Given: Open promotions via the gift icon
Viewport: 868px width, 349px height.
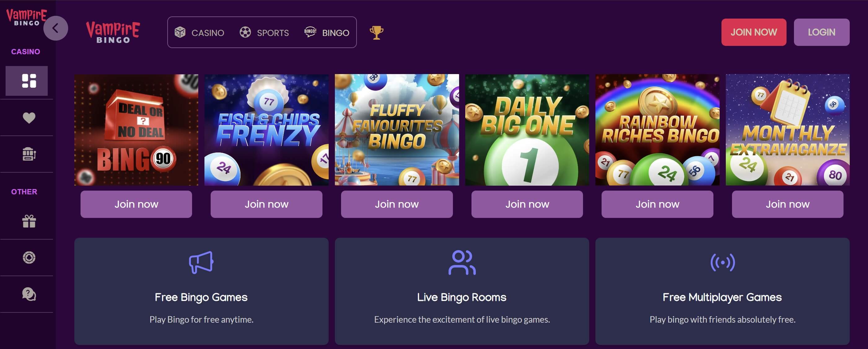Looking at the screenshot, I should [x=29, y=221].
